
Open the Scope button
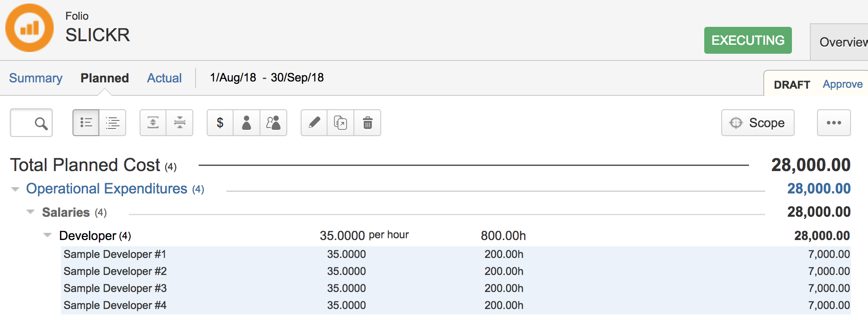757,123
